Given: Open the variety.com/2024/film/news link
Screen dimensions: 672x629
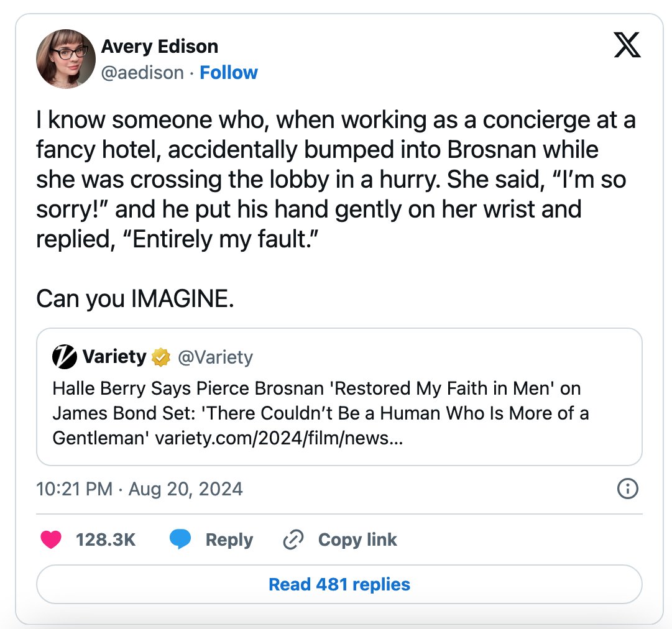Looking at the screenshot, I should 279,438.
